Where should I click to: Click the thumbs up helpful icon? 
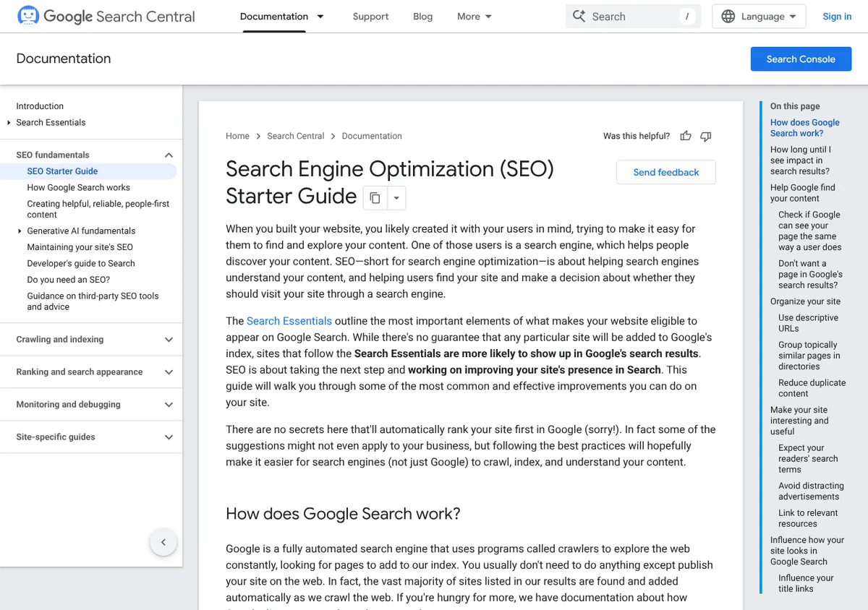click(686, 136)
